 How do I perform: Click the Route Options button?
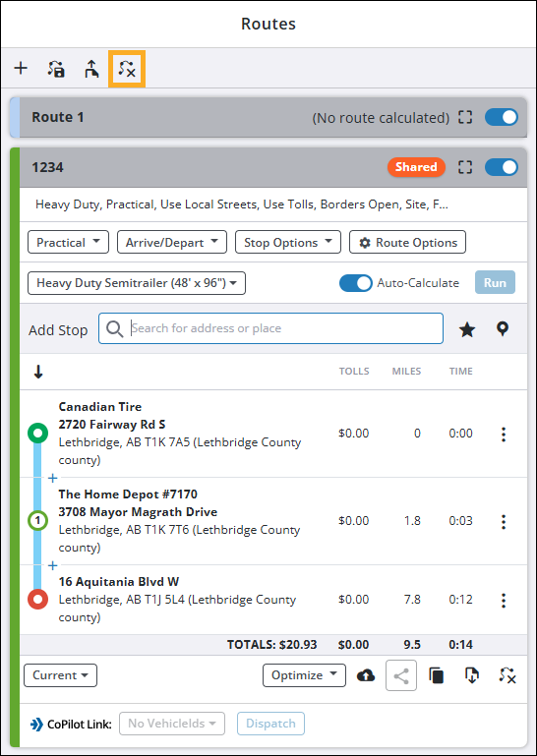tap(408, 242)
